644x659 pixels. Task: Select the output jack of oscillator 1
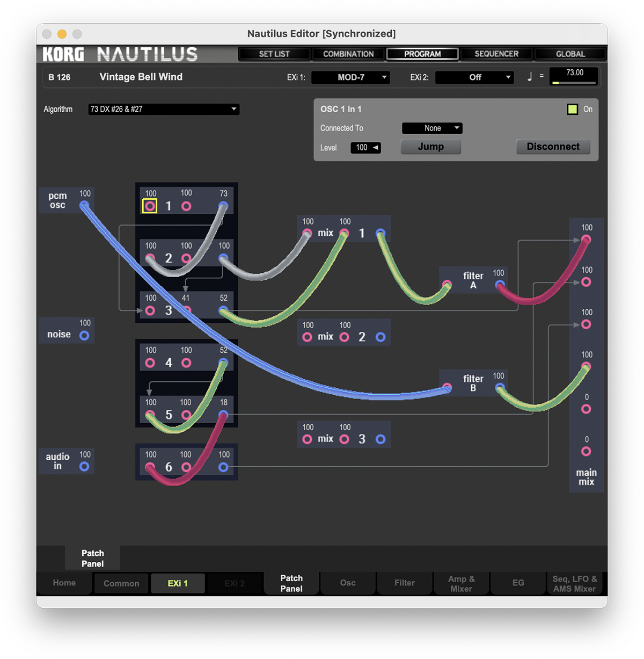click(223, 206)
